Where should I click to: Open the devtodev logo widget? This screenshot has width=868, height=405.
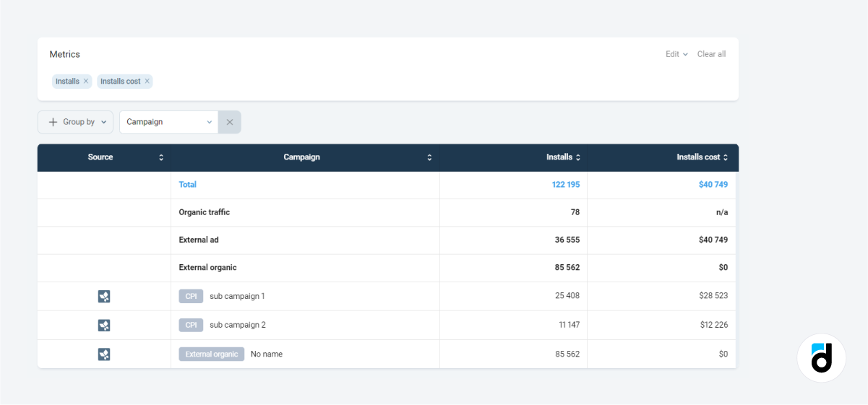[821, 357]
